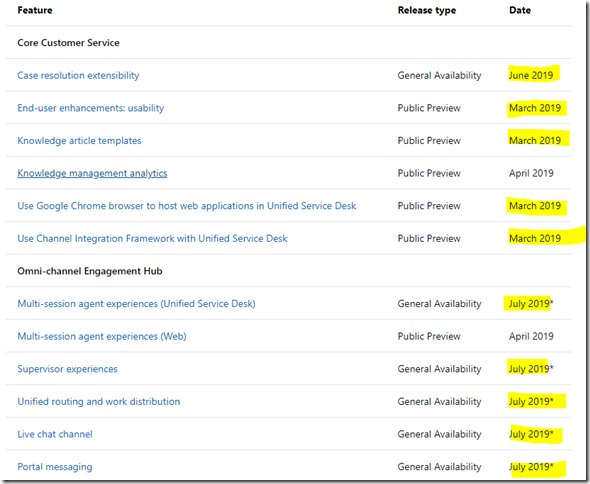Select the Core Customer Service heading
This screenshot has height=484, width=590.
pyautogui.click(x=68, y=43)
